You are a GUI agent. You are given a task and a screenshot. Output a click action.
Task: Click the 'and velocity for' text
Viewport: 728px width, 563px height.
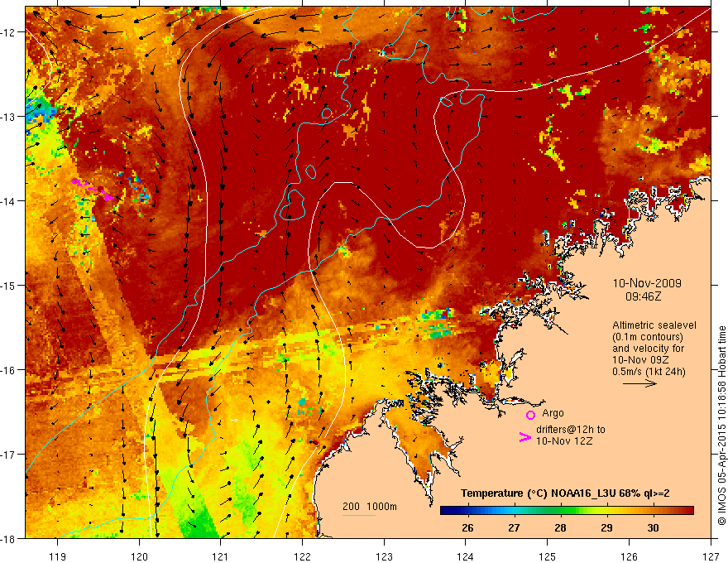[648, 349]
